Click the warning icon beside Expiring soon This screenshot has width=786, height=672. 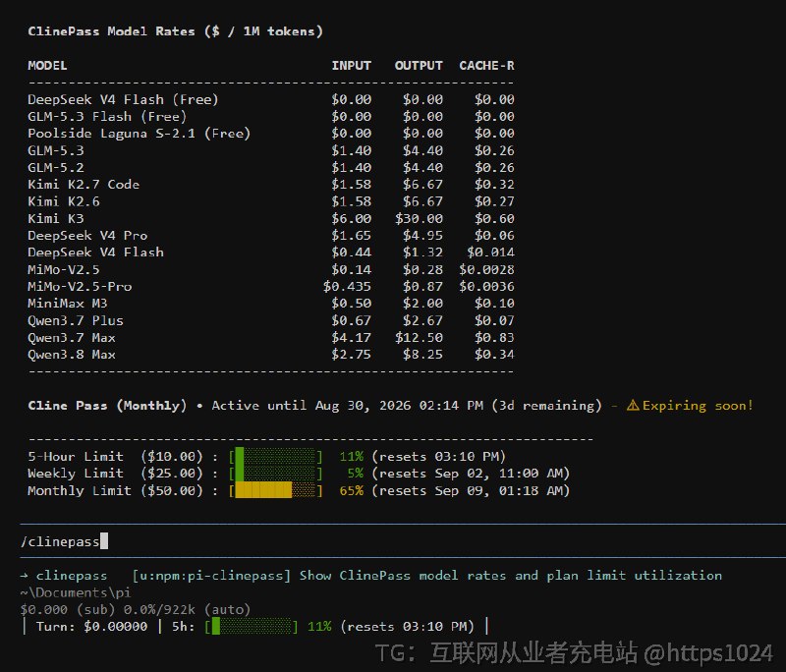coord(633,406)
